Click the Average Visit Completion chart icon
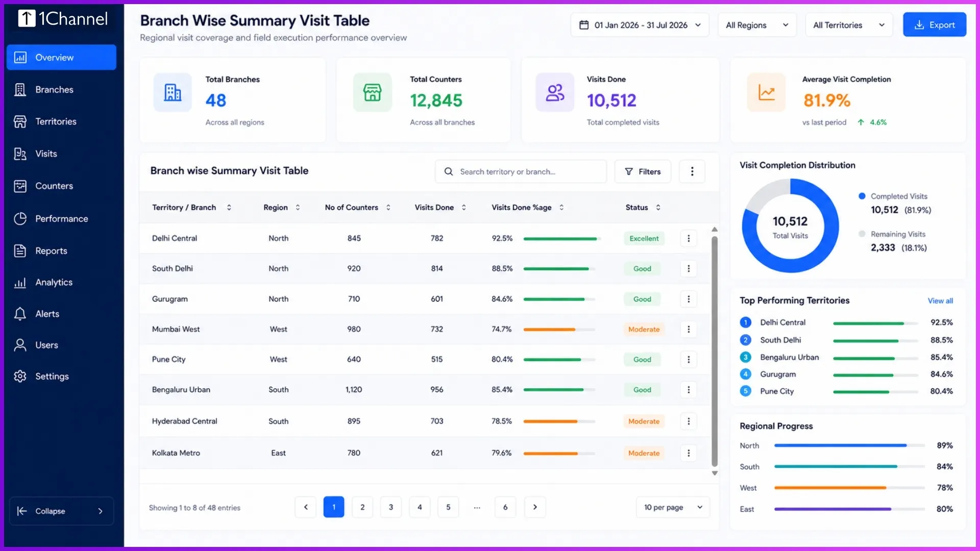Image resolution: width=980 pixels, height=551 pixels. point(766,92)
